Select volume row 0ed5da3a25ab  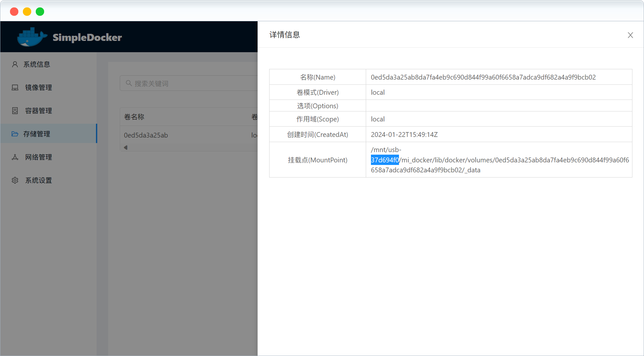[x=146, y=135]
